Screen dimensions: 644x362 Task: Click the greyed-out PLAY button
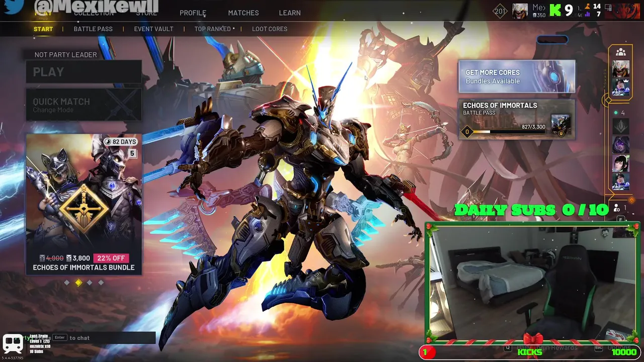84,72
